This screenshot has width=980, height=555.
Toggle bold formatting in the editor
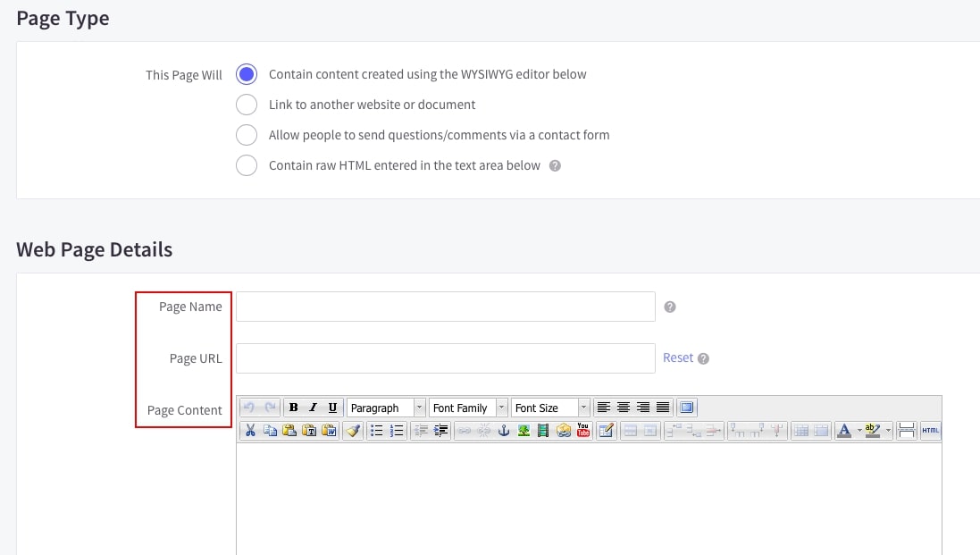tap(294, 408)
